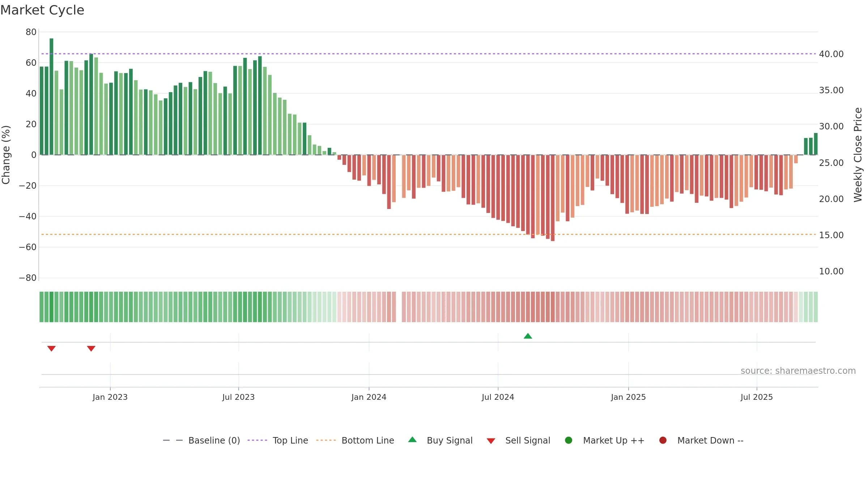Toggle Top Line legend entry
This screenshot has width=868, height=488.
278,440
